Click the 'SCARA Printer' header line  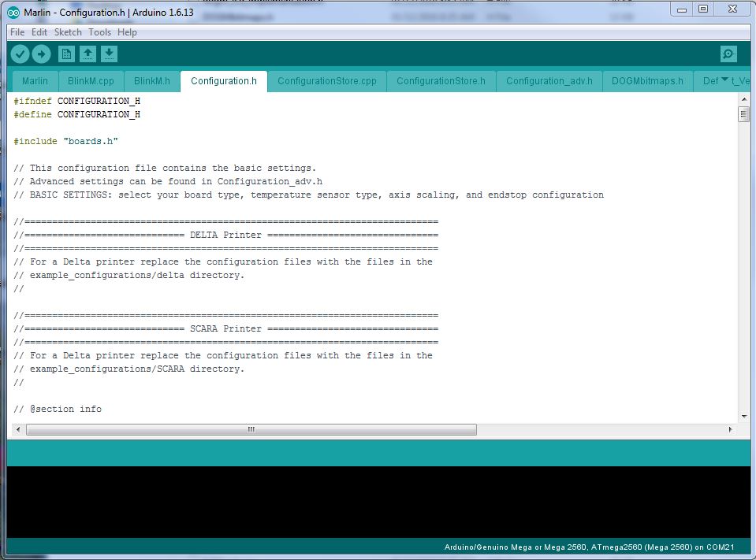[x=226, y=329]
